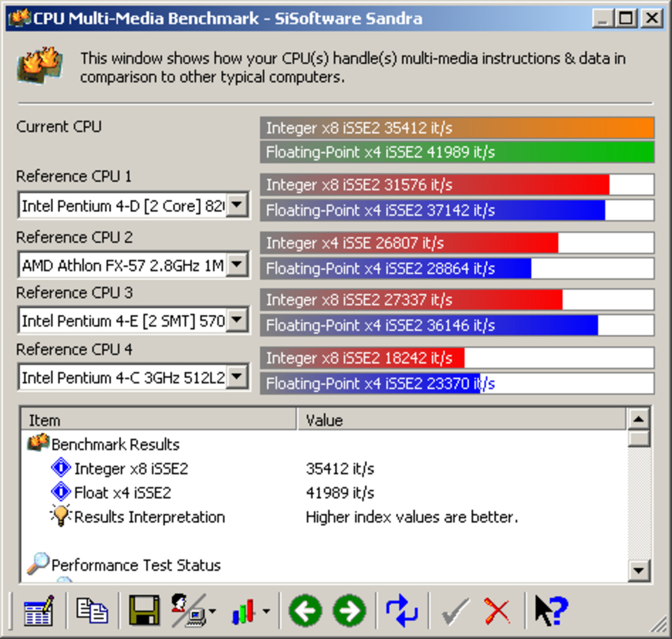The width and height of the screenshot is (672, 639).
Task: Click the results list scroll up arrow
Action: click(x=639, y=419)
